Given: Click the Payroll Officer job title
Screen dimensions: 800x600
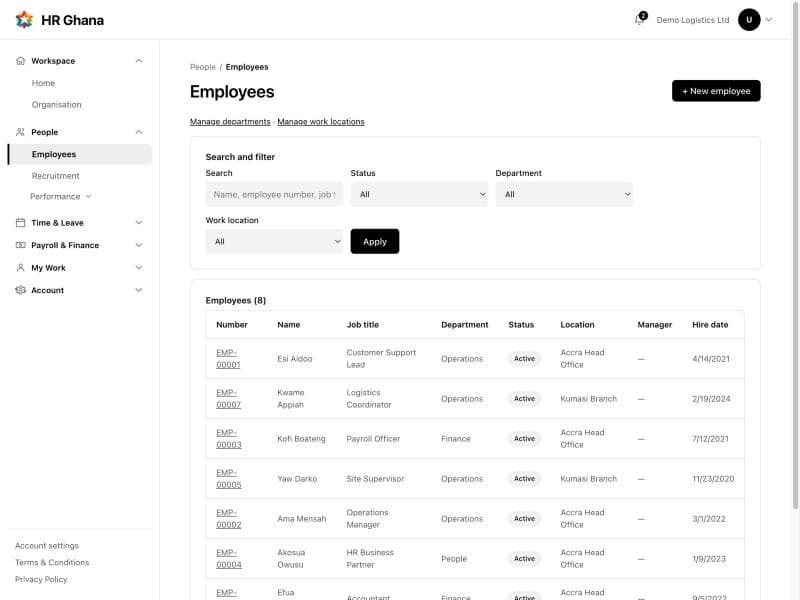Looking at the screenshot, I should pos(373,438).
